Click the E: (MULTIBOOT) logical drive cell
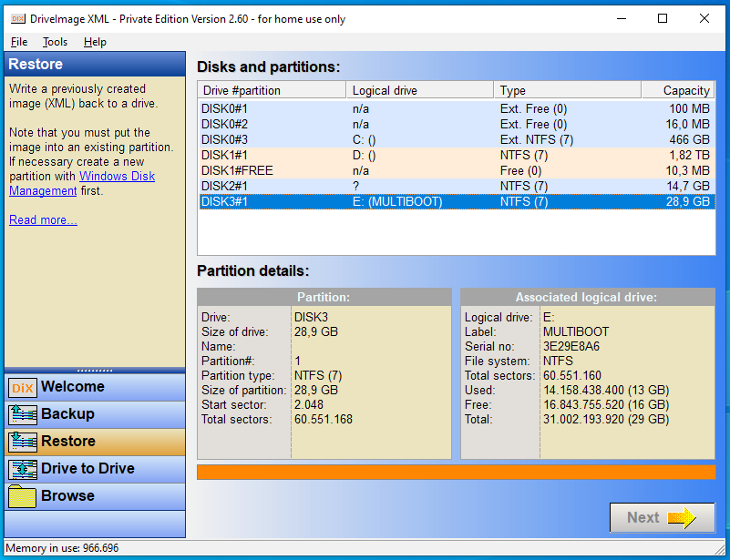The height and width of the screenshot is (560, 730). 397,201
